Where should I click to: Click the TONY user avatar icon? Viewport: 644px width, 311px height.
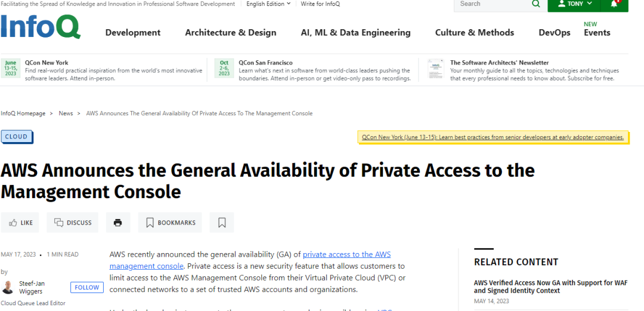[562, 4]
